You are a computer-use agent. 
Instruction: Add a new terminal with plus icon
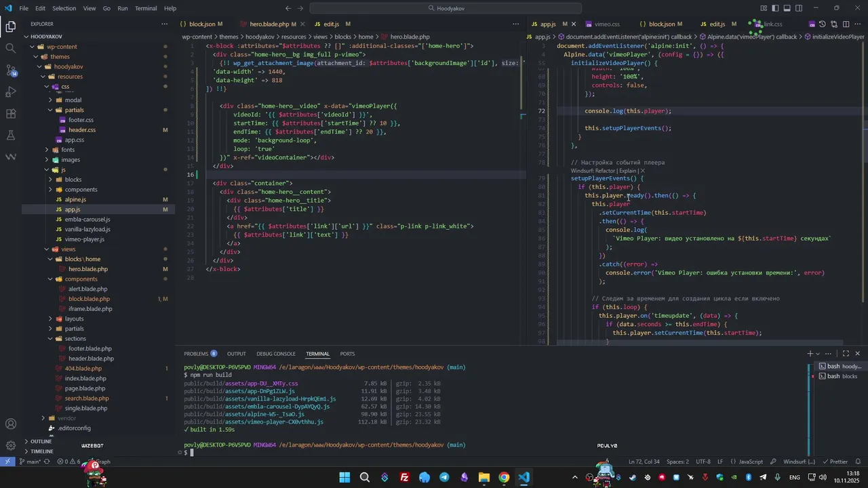point(810,354)
